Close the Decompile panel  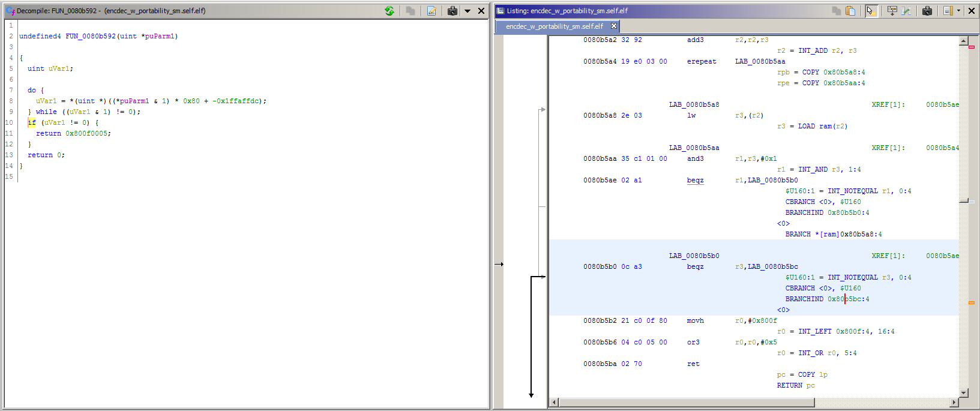click(x=481, y=11)
